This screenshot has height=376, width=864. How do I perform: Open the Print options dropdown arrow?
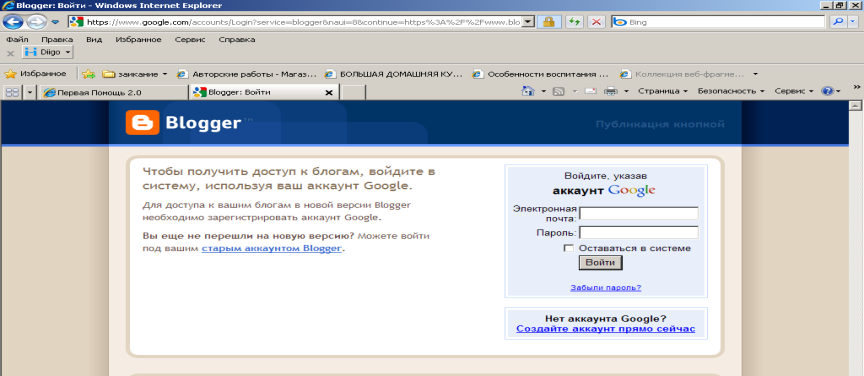click(x=627, y=91)
